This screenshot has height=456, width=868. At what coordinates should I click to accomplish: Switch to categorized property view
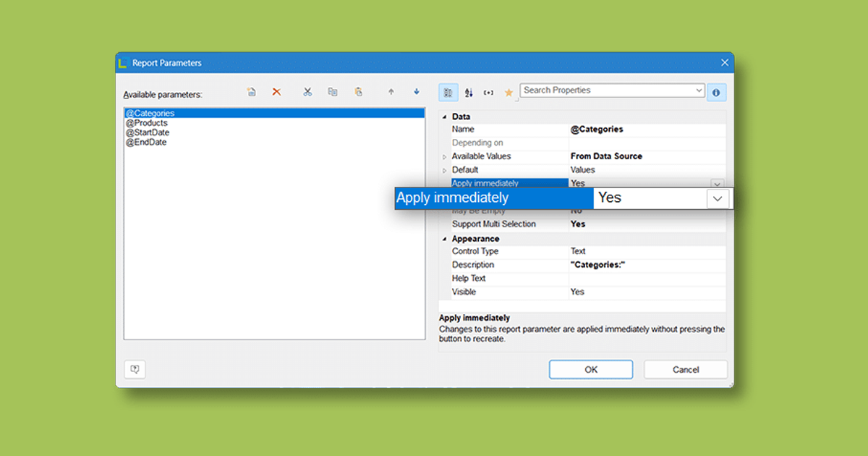[x=448, y=92]
